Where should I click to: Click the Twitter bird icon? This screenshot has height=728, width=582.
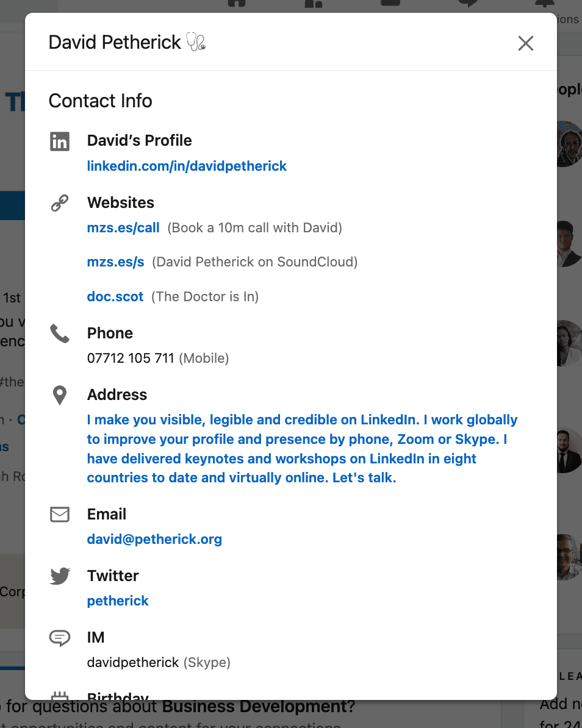pos(59,576)
